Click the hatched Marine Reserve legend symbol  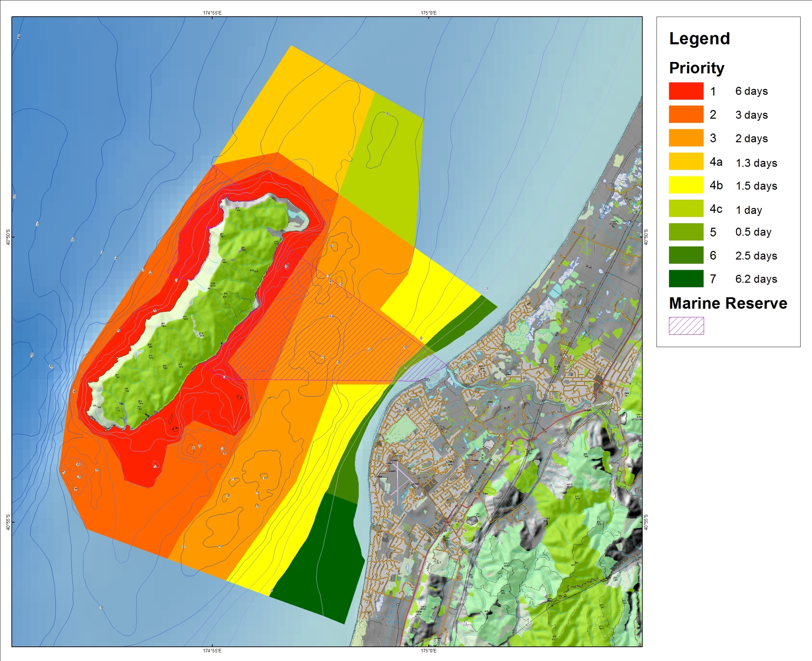(x=686, y=326)
